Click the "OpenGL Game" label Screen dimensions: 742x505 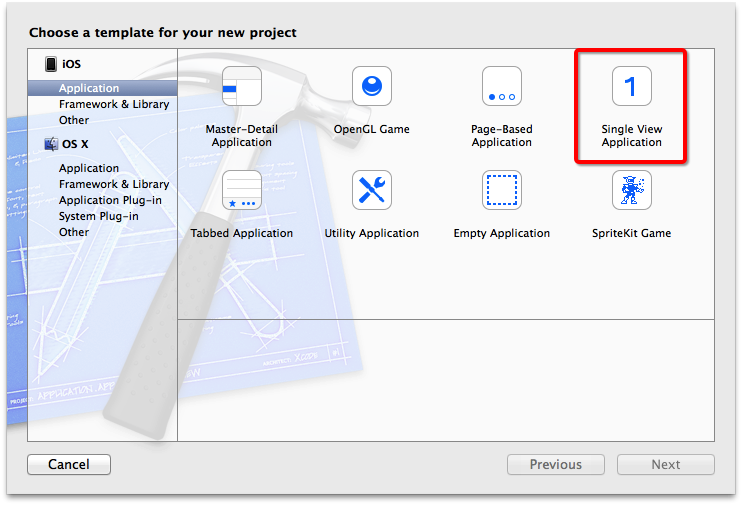click(x=371, y=129)
